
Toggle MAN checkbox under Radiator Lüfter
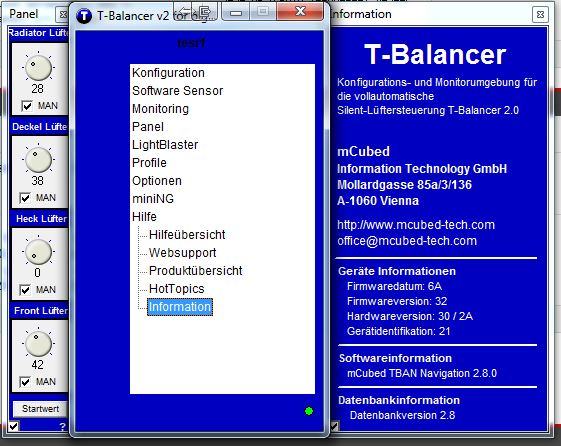(27, 106)
